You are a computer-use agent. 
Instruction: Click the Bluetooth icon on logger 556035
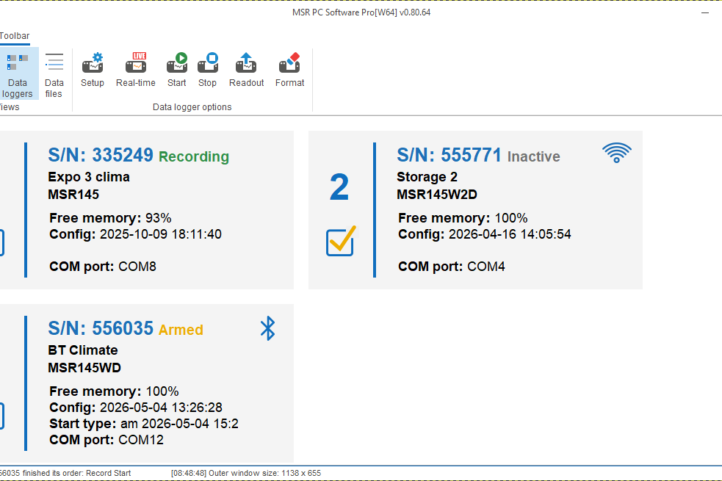(x=268, y=328)
